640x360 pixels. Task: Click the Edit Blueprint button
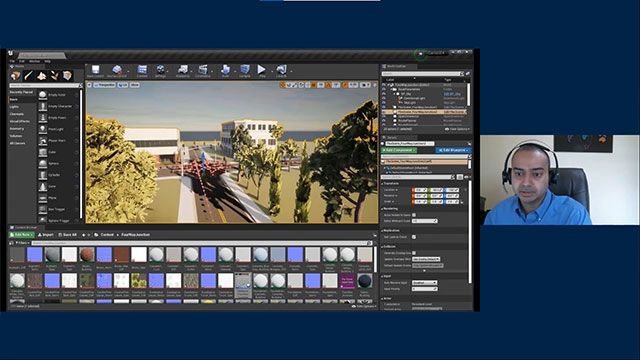pos(453,150)
